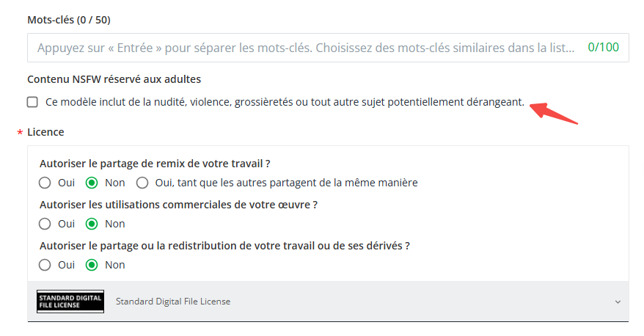Click the Licence required field label
Screen dimensions: 644x336
pos(45,132)
